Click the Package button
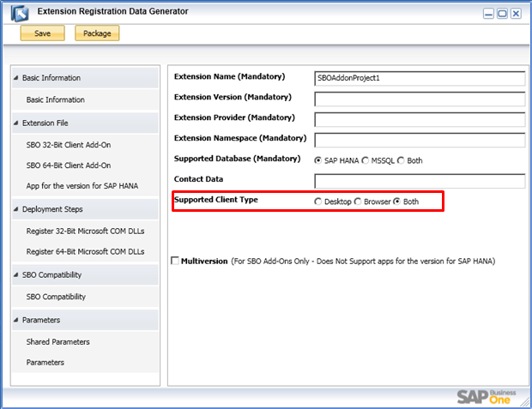 tap(97, 33)
